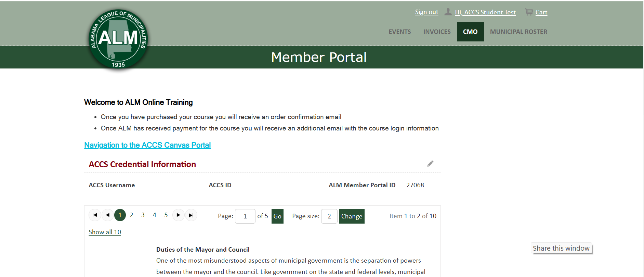Select page 2 in pager
Viewport: 644px width, 277px height.
[131, 215]
